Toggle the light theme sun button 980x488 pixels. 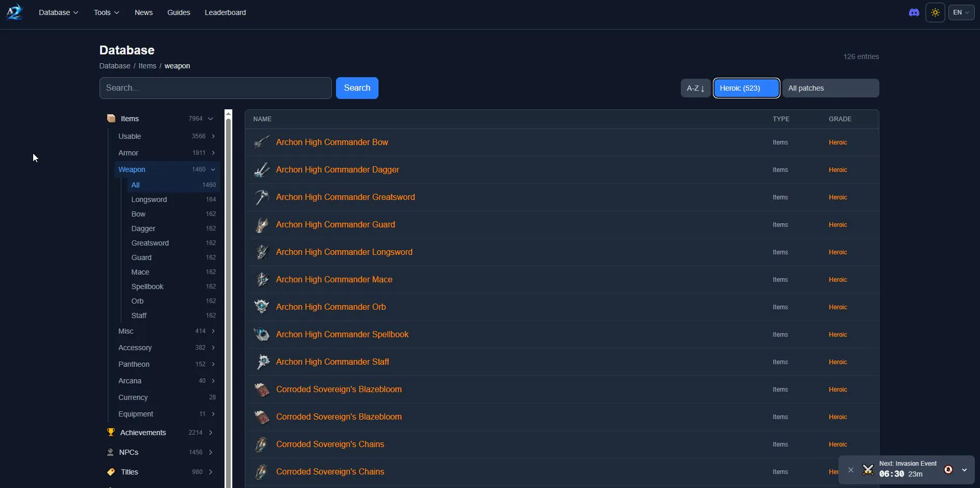pos(935,12)
